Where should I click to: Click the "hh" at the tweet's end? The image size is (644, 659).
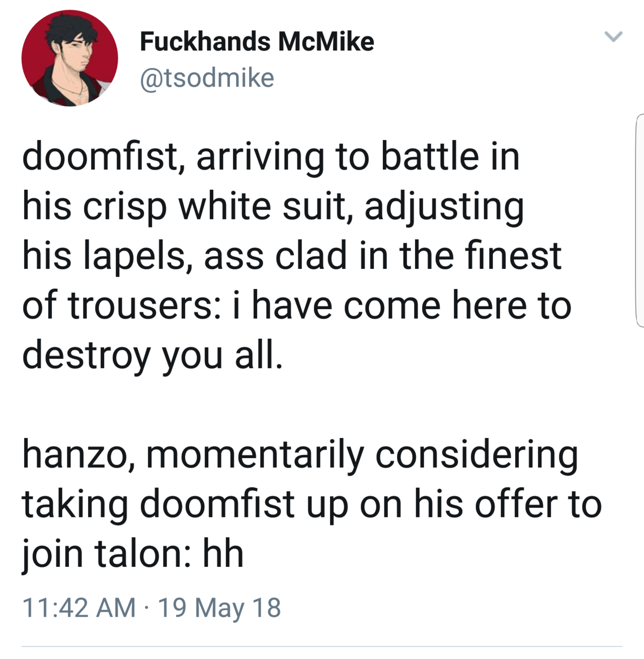pyautogui.click(x=223, y=554)
